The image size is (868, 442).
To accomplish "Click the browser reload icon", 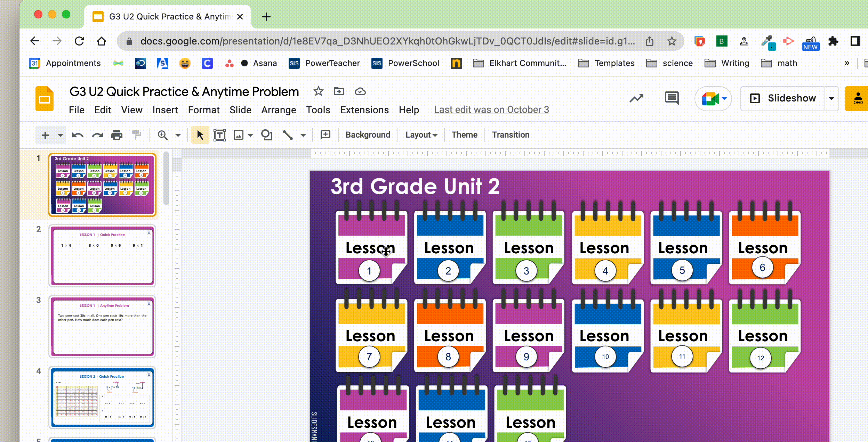I will 79,41.
